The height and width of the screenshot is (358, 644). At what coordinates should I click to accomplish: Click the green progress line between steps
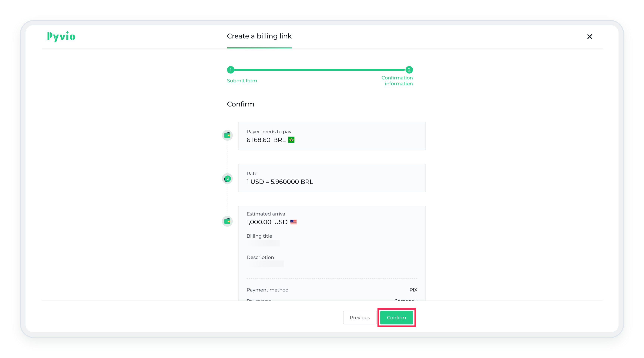[320, 70]
